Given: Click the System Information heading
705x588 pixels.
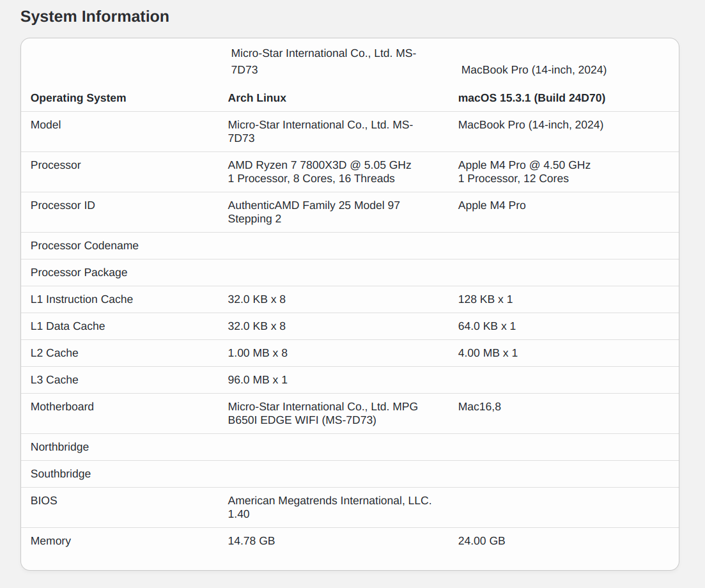Looking at the screenshot, I should (95, 16).
